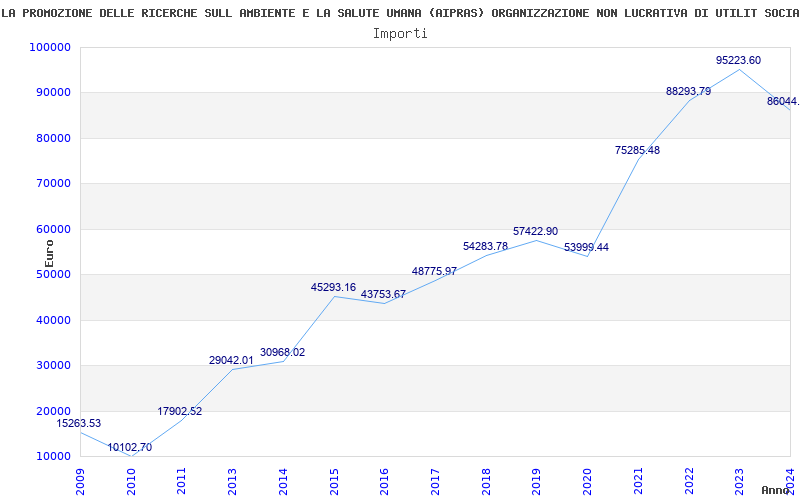Click the data label 10102.70
Viewport: 800px width, 500px height.
(130, 447)
